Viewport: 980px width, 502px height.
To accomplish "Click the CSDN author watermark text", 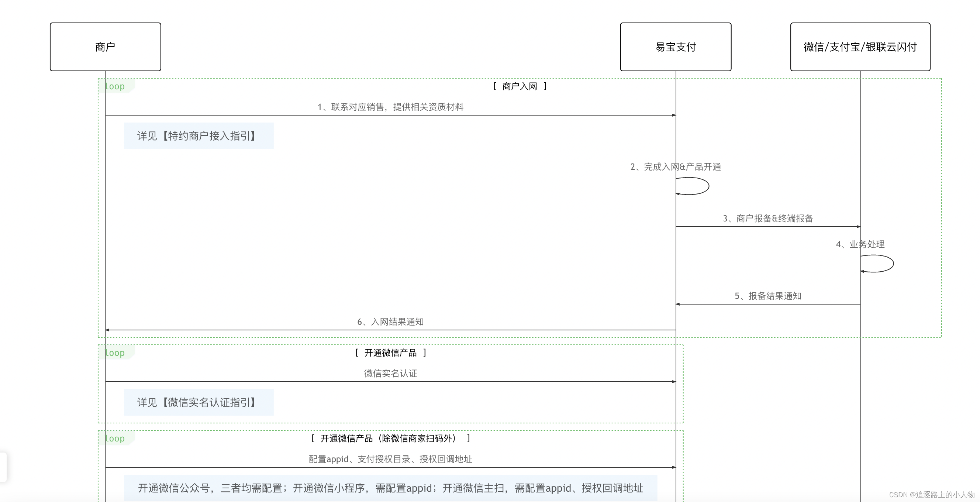I will 931,494.
